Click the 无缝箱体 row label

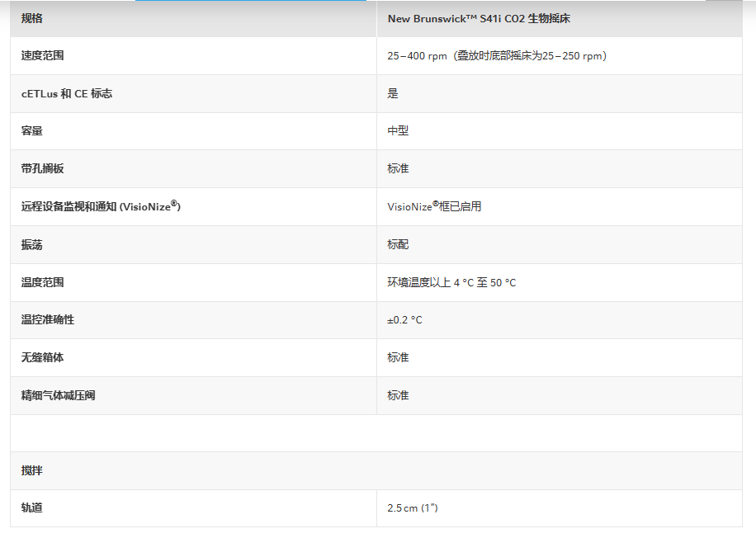[42, 357]
